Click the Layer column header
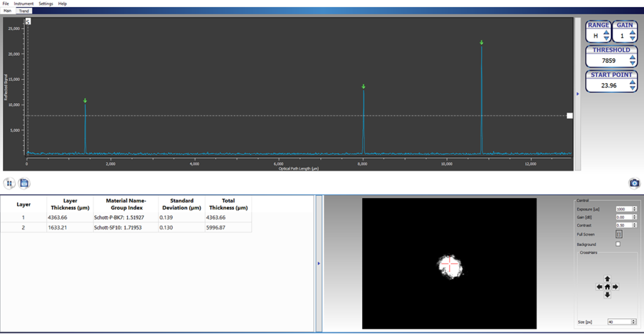This screenshot has height=334, width=644. click(23, 204)
